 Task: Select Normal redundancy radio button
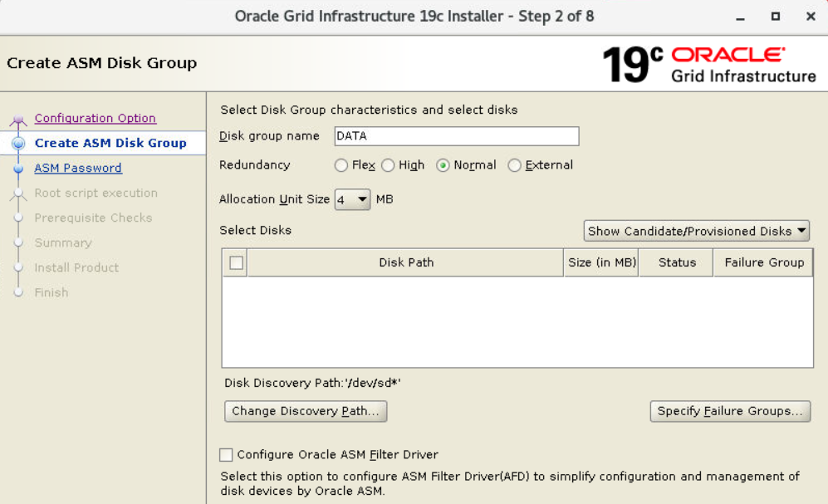[x=443, y=165]
